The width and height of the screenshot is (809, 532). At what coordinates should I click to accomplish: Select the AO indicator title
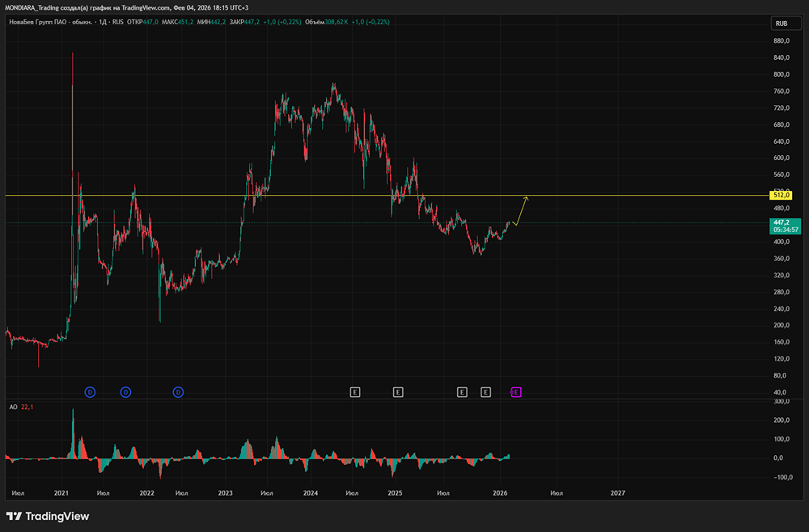click(14, 407)
